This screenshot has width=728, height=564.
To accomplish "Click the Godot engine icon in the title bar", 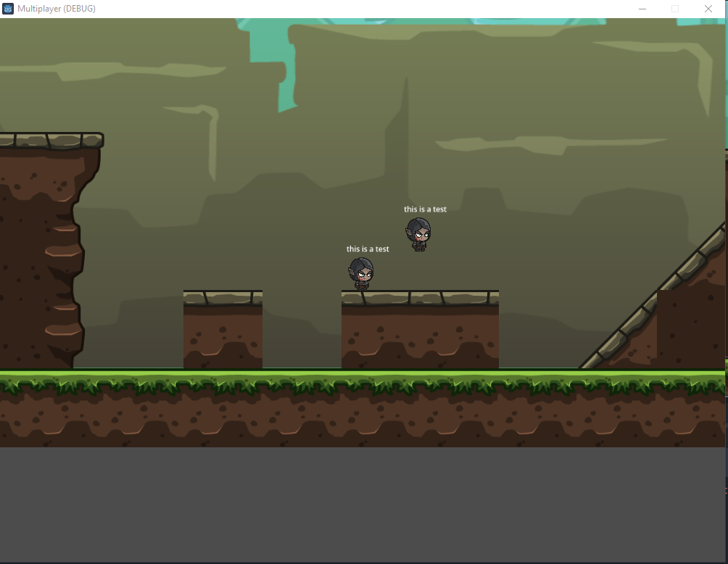I will (x=8, y=9).
